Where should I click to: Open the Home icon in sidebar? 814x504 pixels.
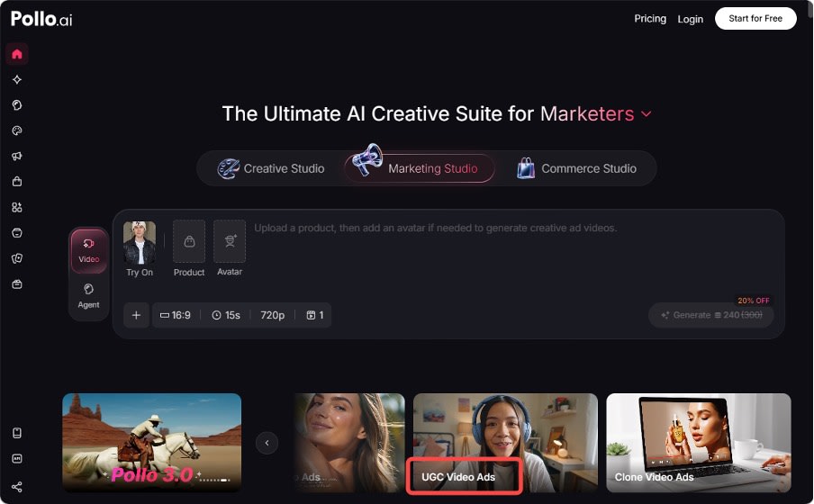[x=17, y=54]
